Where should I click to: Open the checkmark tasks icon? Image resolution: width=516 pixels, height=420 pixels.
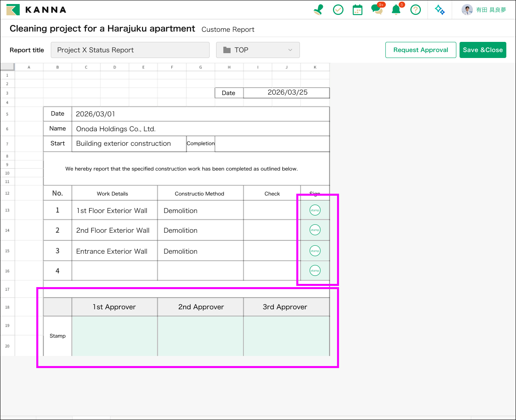point(338,10)
